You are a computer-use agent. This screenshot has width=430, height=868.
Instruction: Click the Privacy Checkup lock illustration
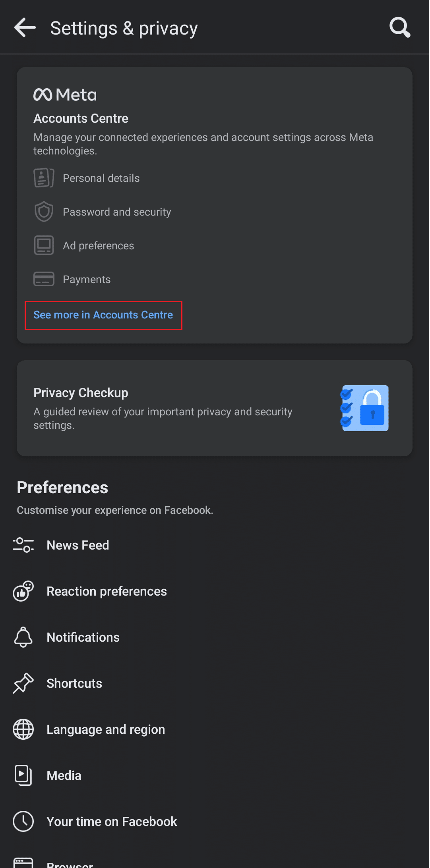364,408
